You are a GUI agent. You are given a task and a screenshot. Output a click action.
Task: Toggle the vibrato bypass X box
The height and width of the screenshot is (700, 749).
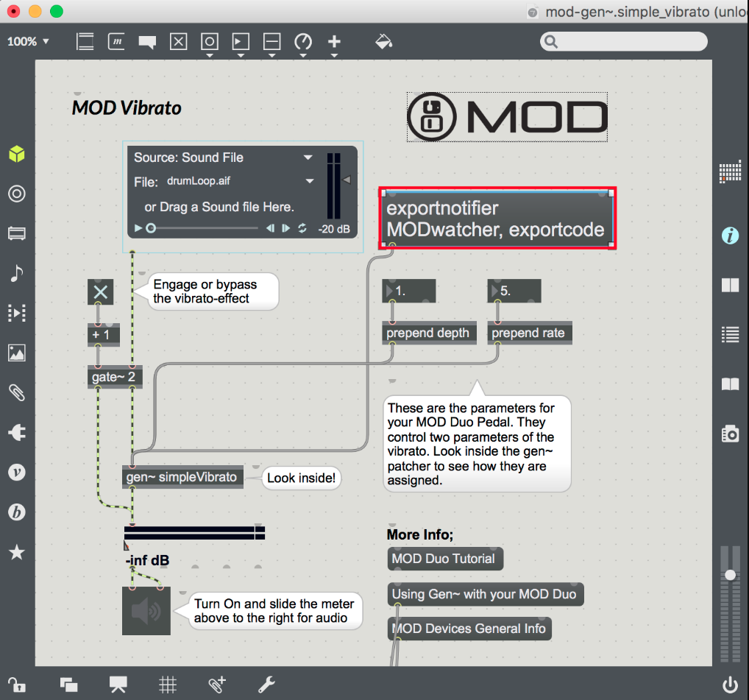click(101, 292)
